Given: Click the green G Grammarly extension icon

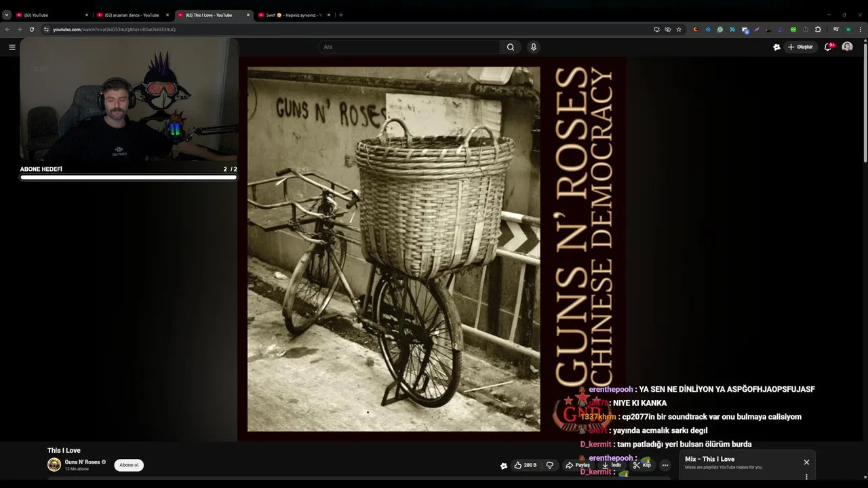Looking at the screenshot, I should pos(720,29).
